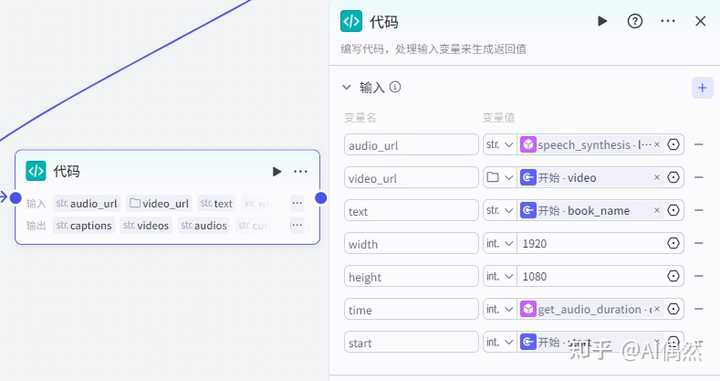Clear the speech_synthesis reference value
The width and height of the screenshot is (720, 381).
point(657,145)
